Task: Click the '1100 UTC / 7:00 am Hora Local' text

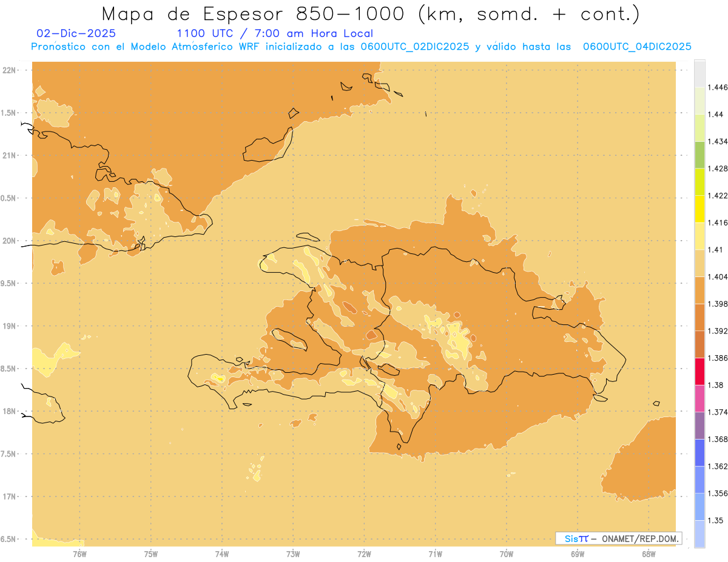Action: (275, 34)
